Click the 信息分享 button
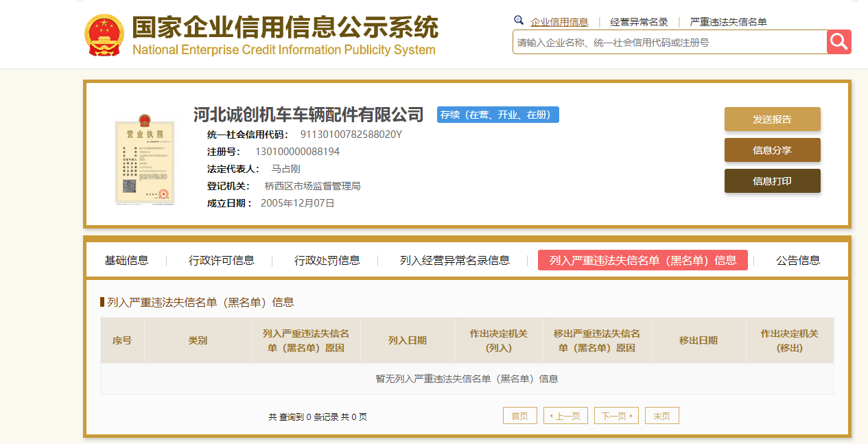The height and width of the screenshot is (444, 868). coord(773,150)
